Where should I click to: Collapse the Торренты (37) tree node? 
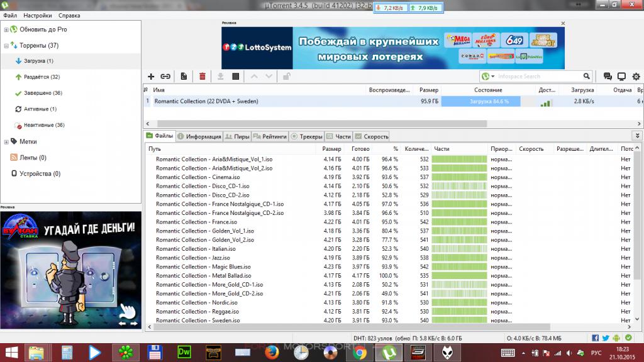(x=6, y=46)
